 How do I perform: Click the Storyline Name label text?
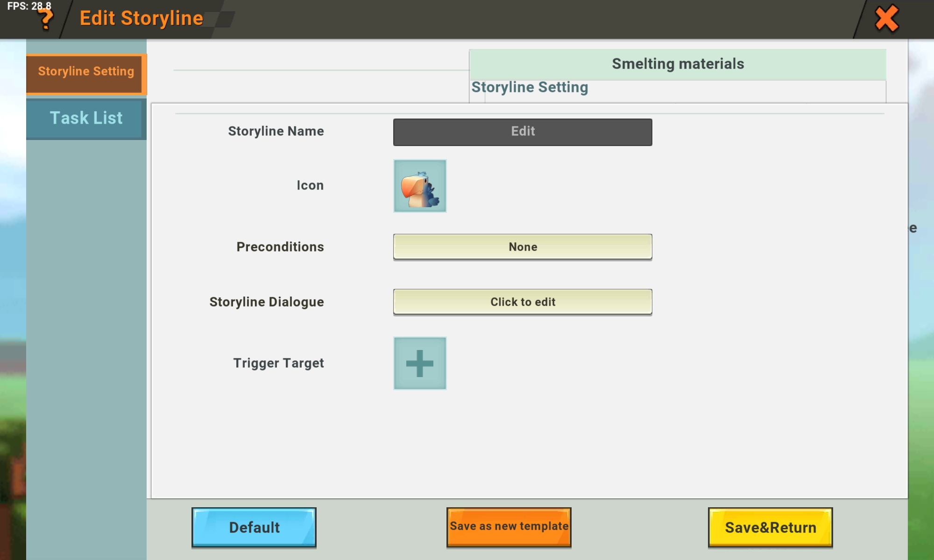pos(276,131)
